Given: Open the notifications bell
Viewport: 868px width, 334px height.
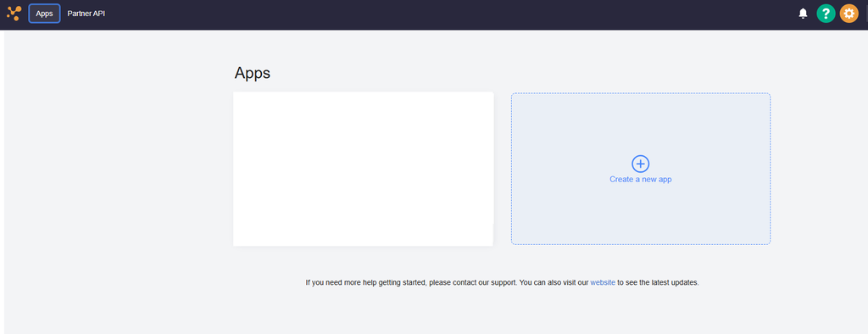Looking at the screenshot, I should (x=804, y=14).
